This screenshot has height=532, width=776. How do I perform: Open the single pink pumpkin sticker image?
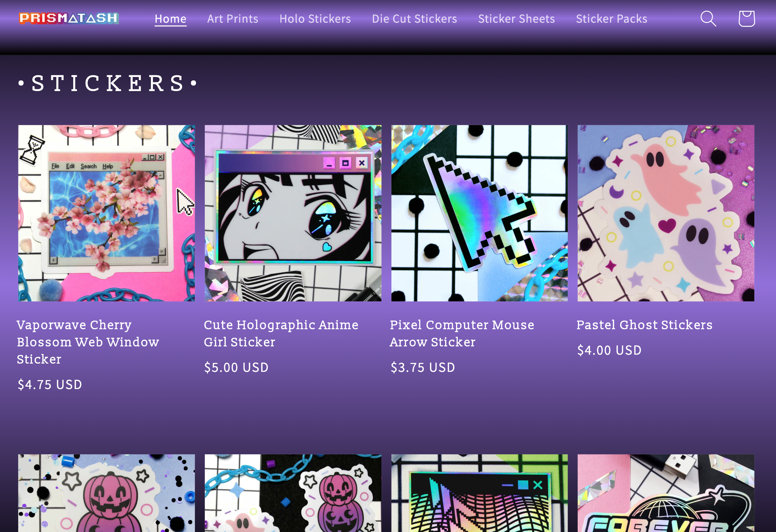107,493
